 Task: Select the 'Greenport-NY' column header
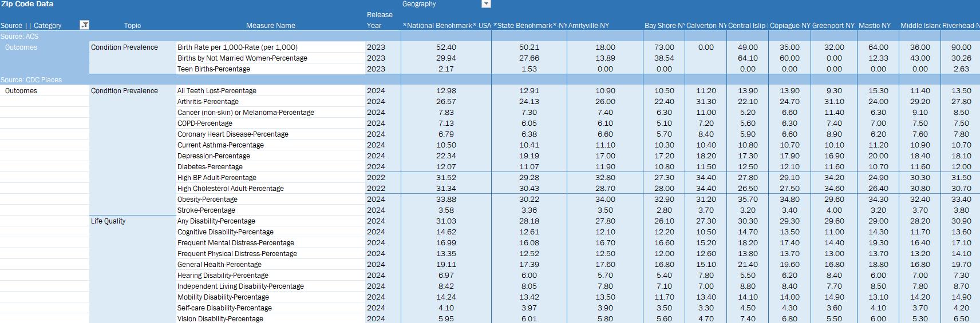[x=833, y=26]
